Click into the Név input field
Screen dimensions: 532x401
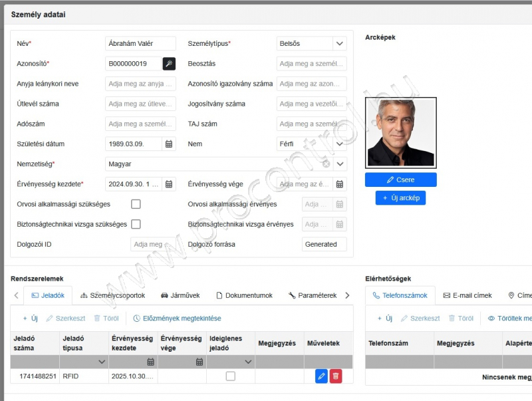[x=140, y=44]
